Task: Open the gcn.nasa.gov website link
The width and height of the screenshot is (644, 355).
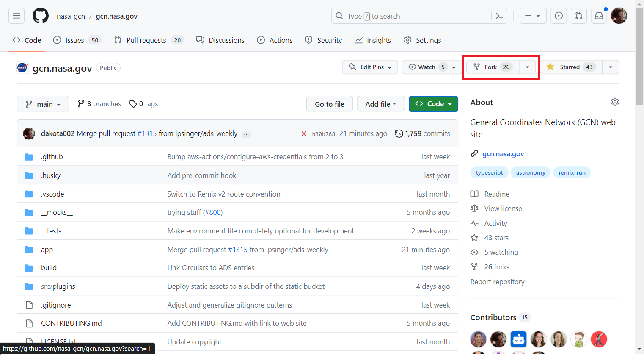Action: [503, 154]
